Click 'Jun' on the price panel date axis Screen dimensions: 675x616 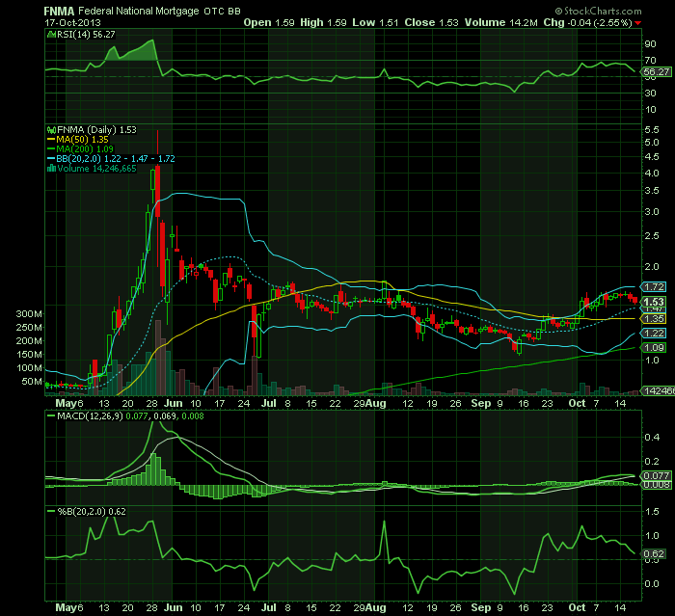[x=173, y=403]
